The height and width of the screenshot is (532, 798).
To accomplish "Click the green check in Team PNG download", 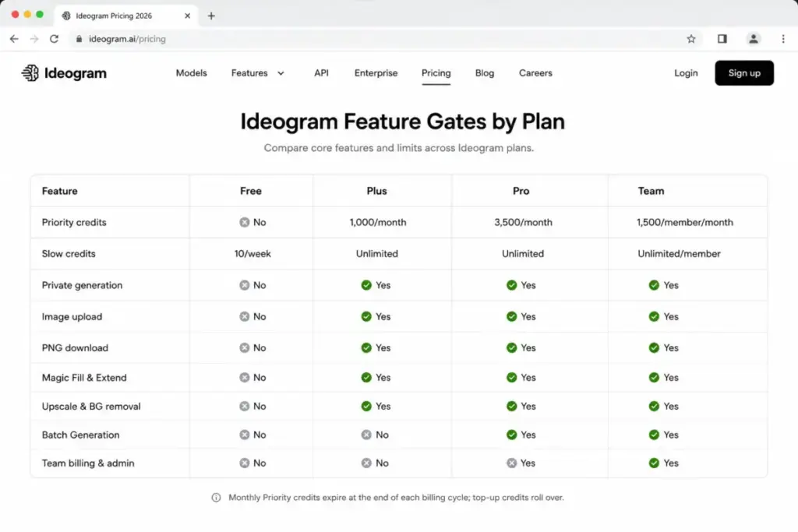I will tap(654, 348).
